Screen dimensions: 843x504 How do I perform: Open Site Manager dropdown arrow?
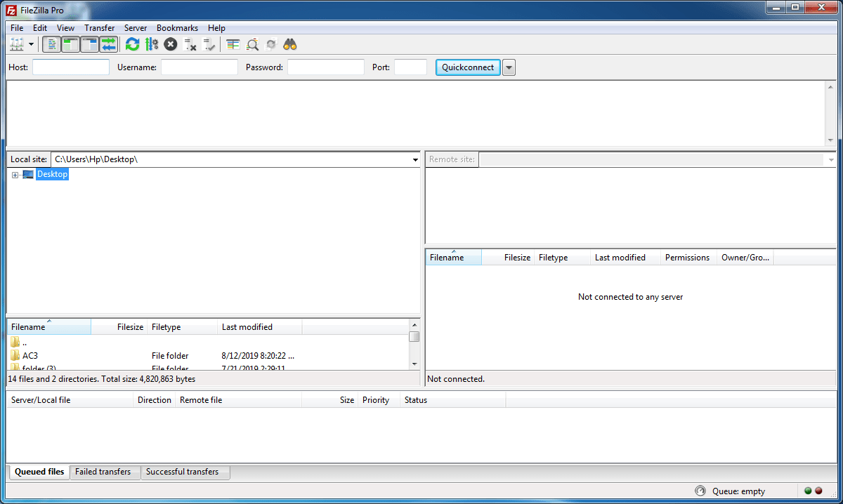(32, 44)
